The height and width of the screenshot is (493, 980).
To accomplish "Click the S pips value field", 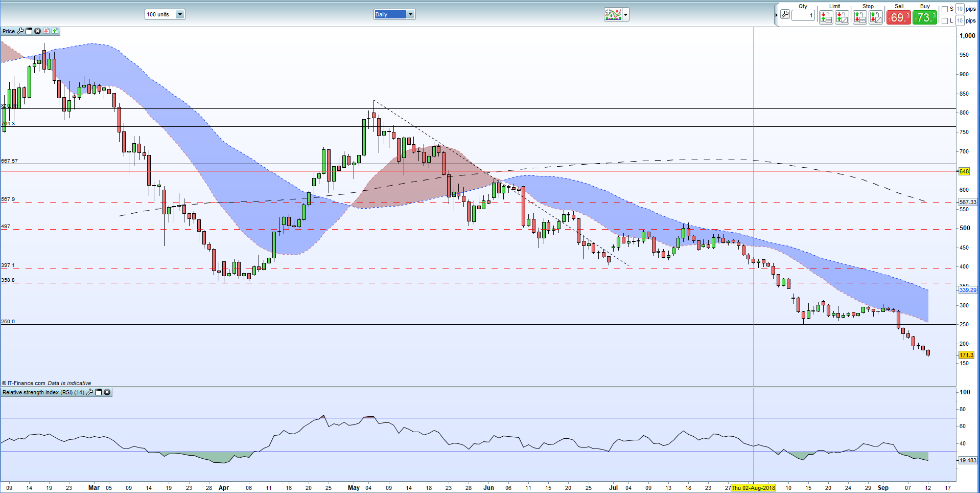I will [x=960, y=9].
